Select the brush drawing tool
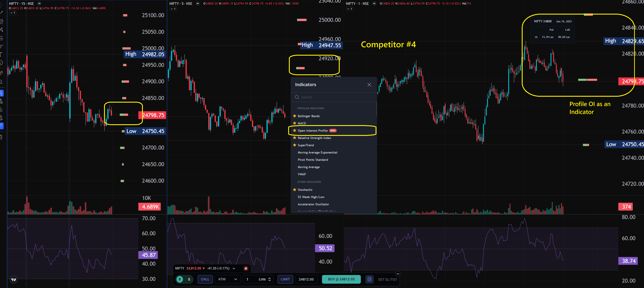The image size is (644, 288). pyautogui.click(x=1, y=46)
